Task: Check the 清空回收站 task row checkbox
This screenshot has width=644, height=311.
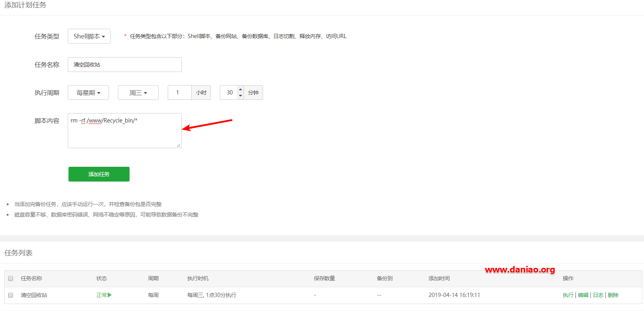Action: [x=11, y=295]
